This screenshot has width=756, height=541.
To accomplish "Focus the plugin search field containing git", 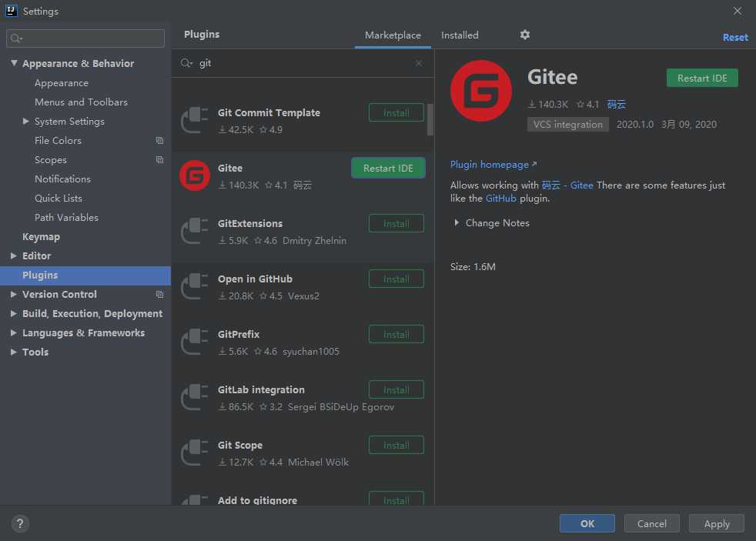I will (303, 63).
